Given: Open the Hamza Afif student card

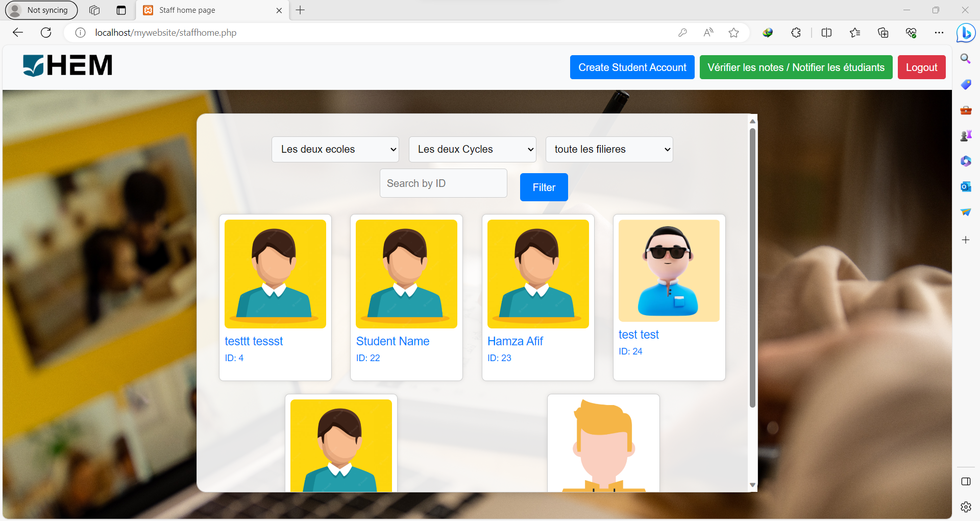Looking at the screenshot, I should pos(538,297).
